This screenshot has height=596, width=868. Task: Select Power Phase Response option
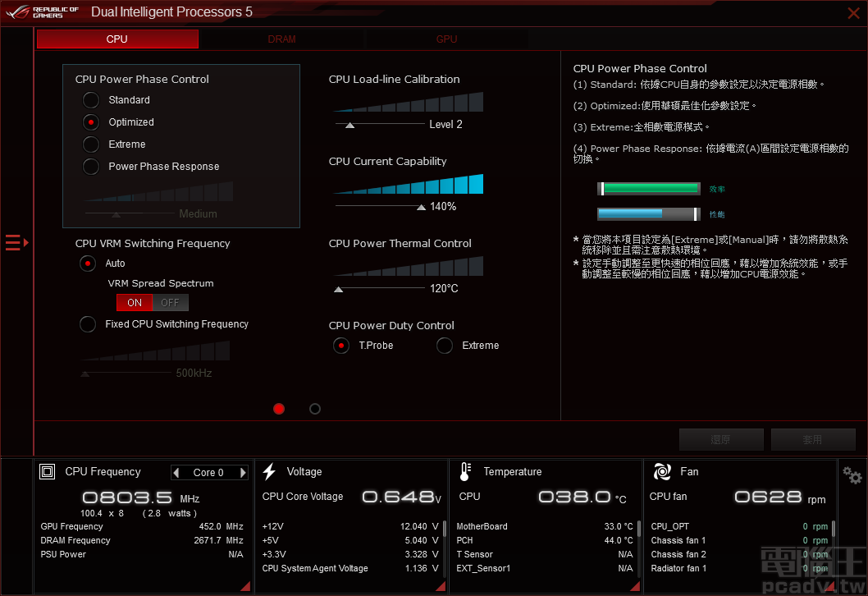tap(91, 166)
